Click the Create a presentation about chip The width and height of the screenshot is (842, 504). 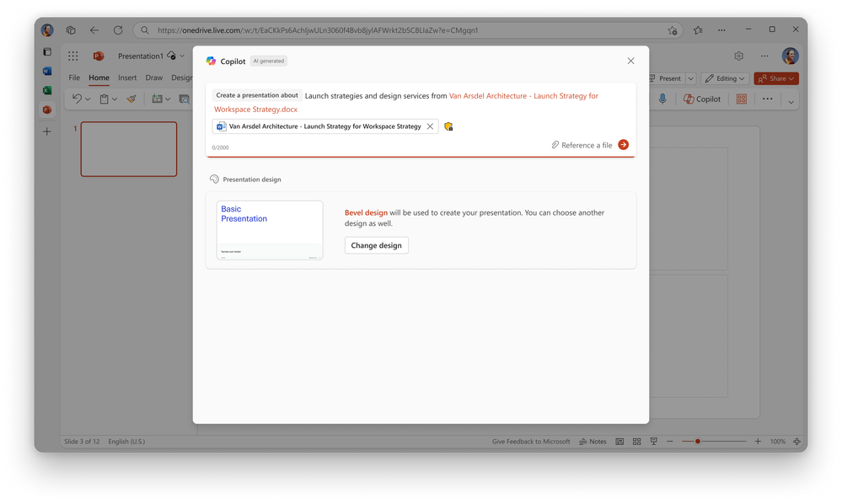point(257,95)
